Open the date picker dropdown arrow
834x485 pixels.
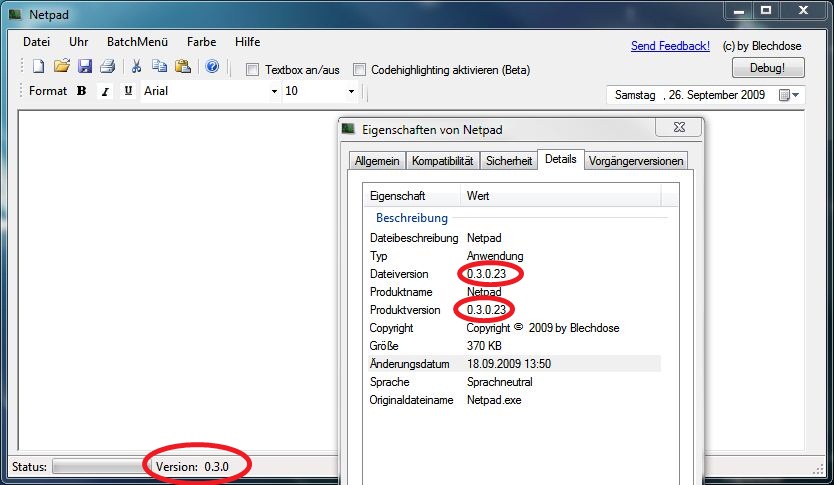(796, 95)
